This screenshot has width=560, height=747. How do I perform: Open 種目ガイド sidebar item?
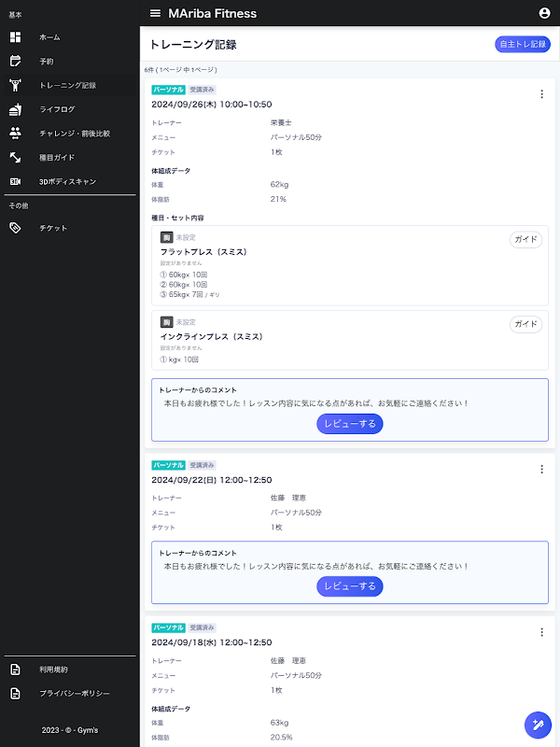coord(70,157)
